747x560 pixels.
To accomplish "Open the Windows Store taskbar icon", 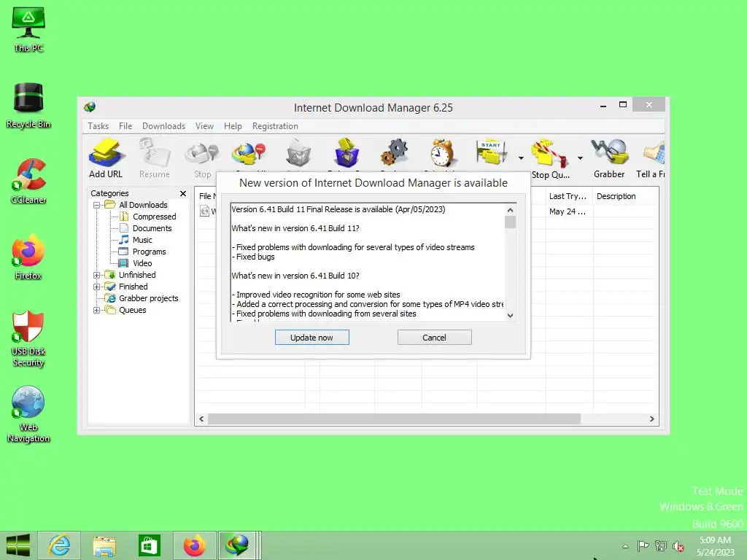I will point(149,545).
